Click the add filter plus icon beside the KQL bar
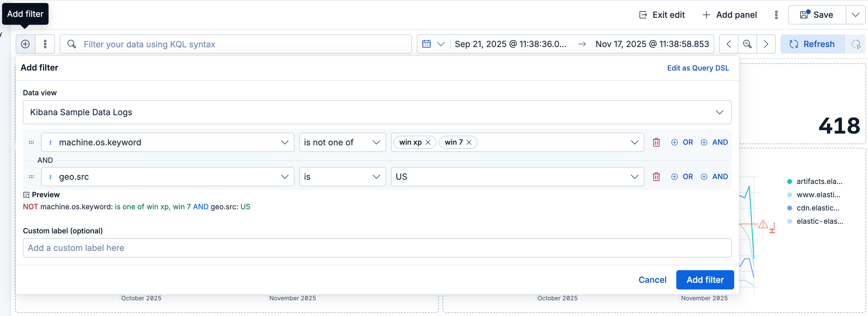This screenshot has width=868, height=316. click(x=25, y=44)
